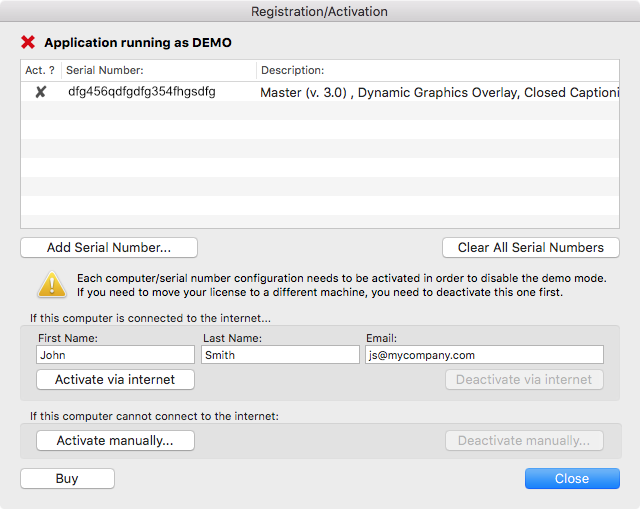Click the Master (v. 3.0) description cell
The width and height of the screenshot is (640, 509).
coord(439,92)
